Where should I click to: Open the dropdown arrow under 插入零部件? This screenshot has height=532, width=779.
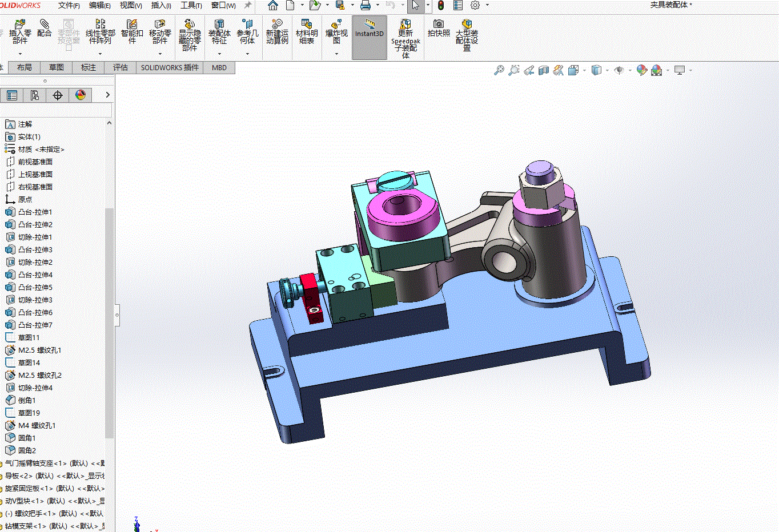(x=20, y=54)
